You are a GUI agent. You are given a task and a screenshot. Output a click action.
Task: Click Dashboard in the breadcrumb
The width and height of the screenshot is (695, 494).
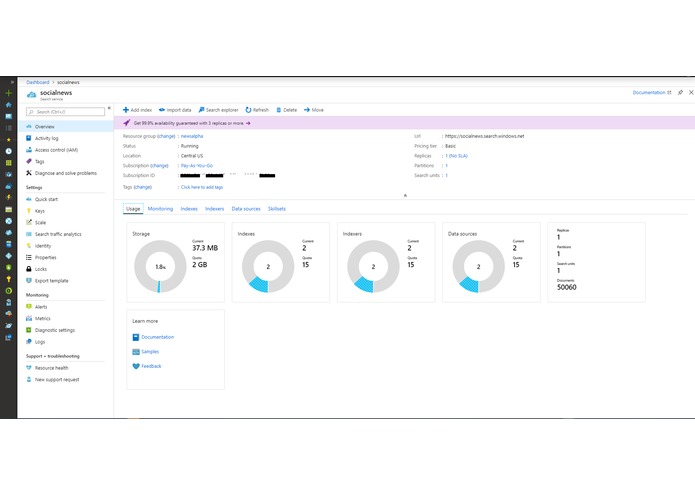click(38, 82)
